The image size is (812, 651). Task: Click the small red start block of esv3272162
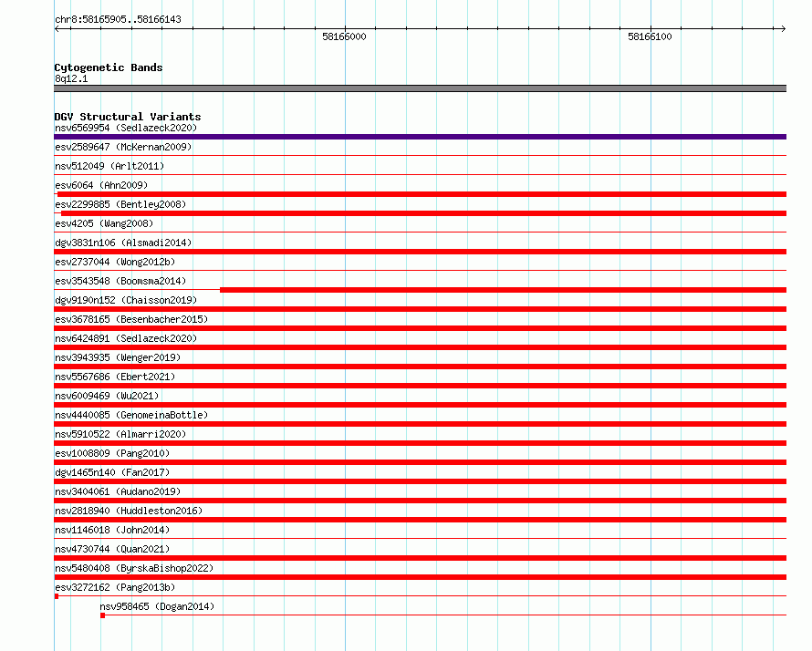tap(57, 596)
